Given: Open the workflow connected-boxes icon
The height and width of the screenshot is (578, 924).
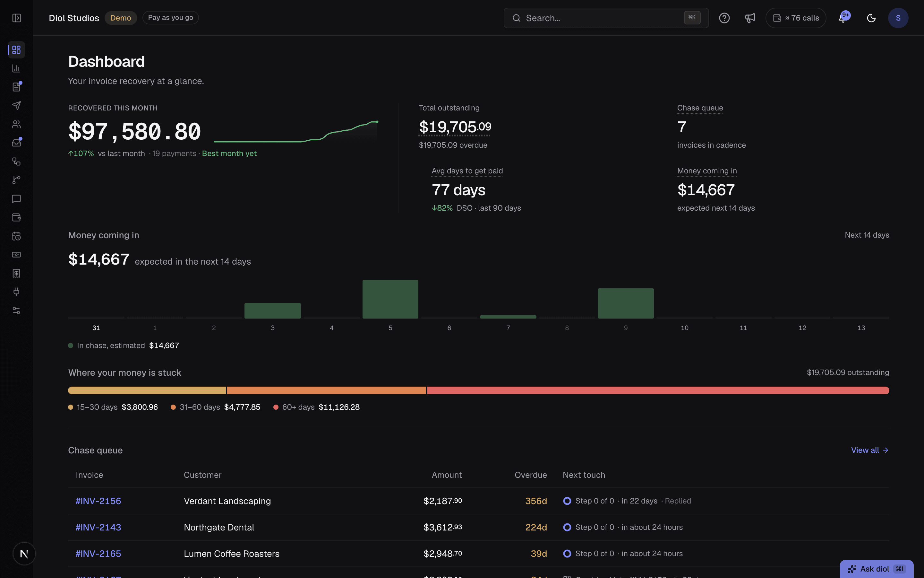Looking at the screenshot, I should point(16,162).
